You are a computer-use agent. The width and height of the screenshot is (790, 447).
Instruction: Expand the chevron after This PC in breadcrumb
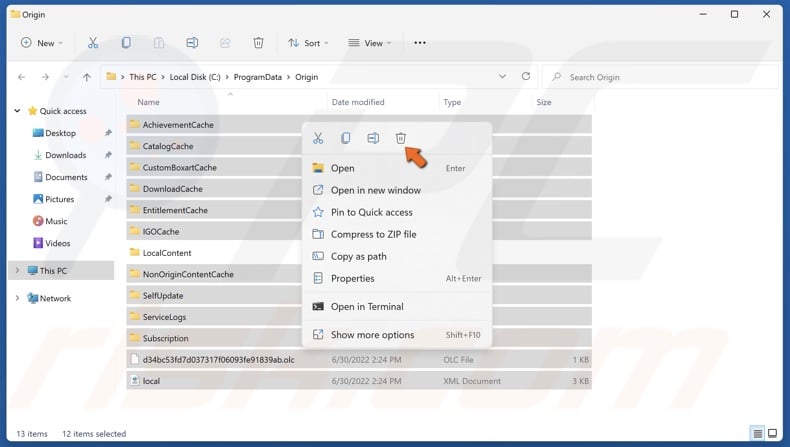tap(163, 77)
